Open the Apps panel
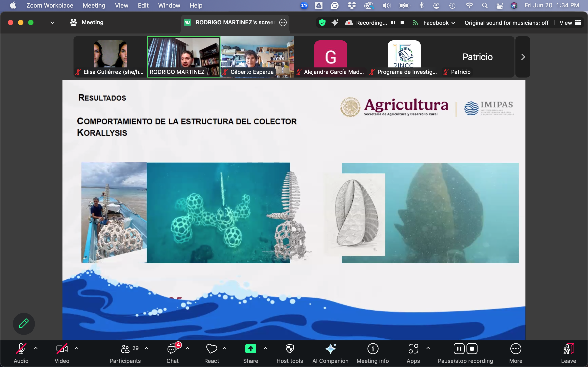This screenshot has height=367, width=588. tap(413, 349)
